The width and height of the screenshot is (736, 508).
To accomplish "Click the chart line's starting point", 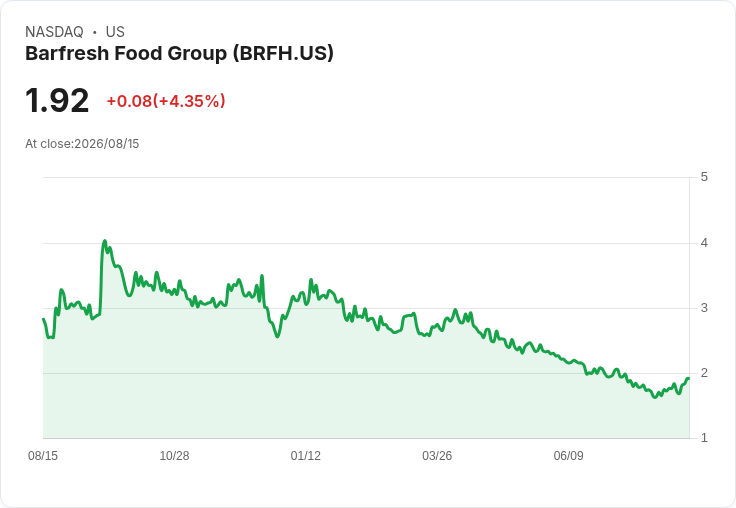I will pyautogui.click(x=44, y=319).
